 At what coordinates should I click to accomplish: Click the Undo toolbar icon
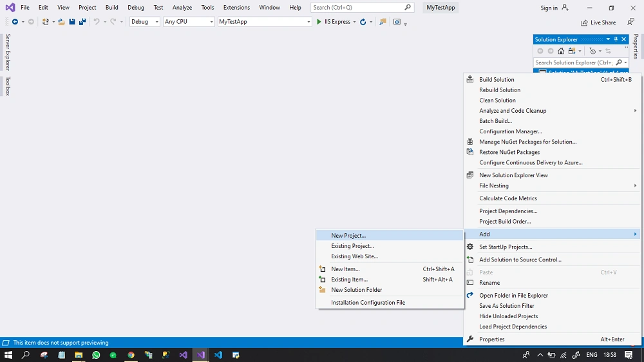[x=97, y=22]
